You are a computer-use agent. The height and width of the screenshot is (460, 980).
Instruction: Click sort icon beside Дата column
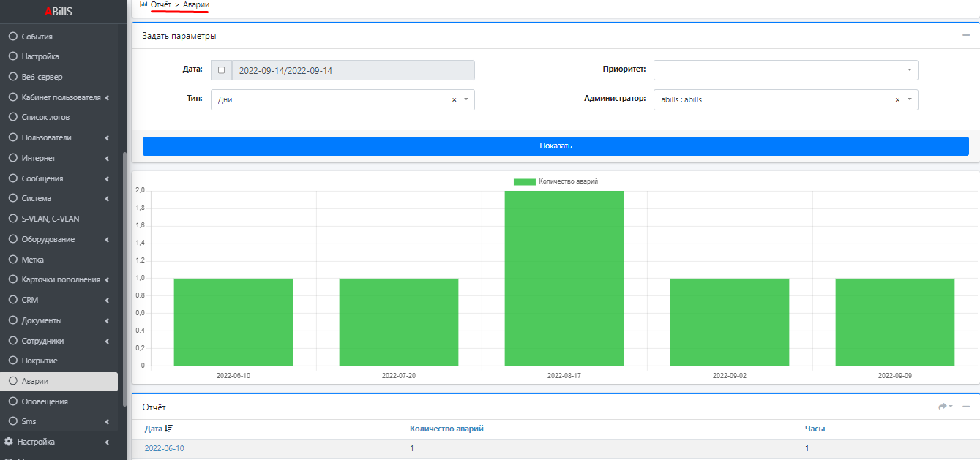(x=169, y=429)
